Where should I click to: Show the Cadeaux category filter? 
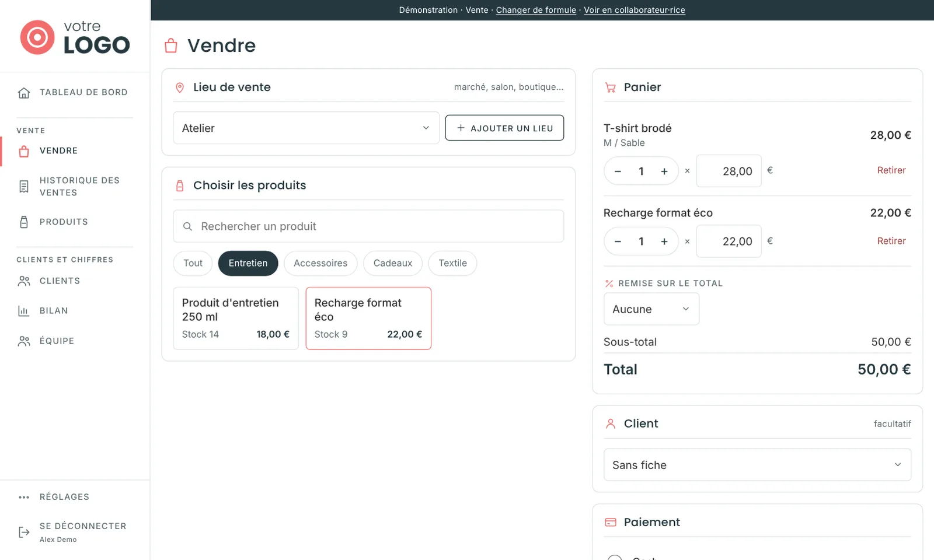click(x=393, y=263)
